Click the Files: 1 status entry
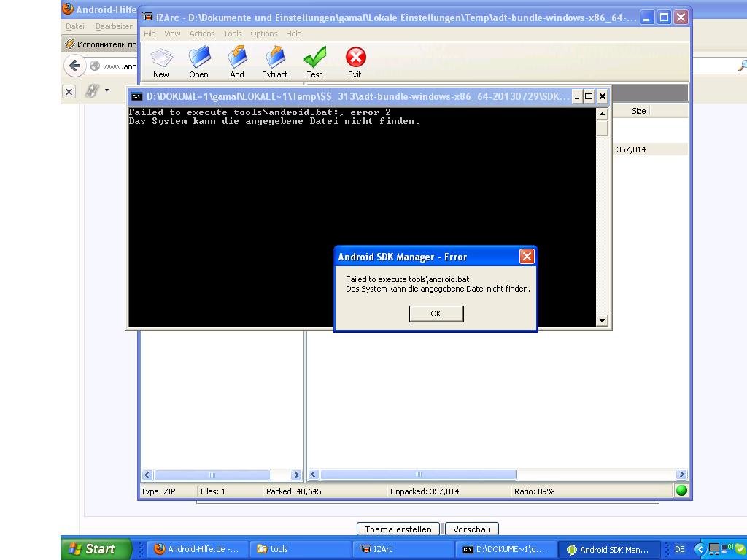 coord(213,491)
